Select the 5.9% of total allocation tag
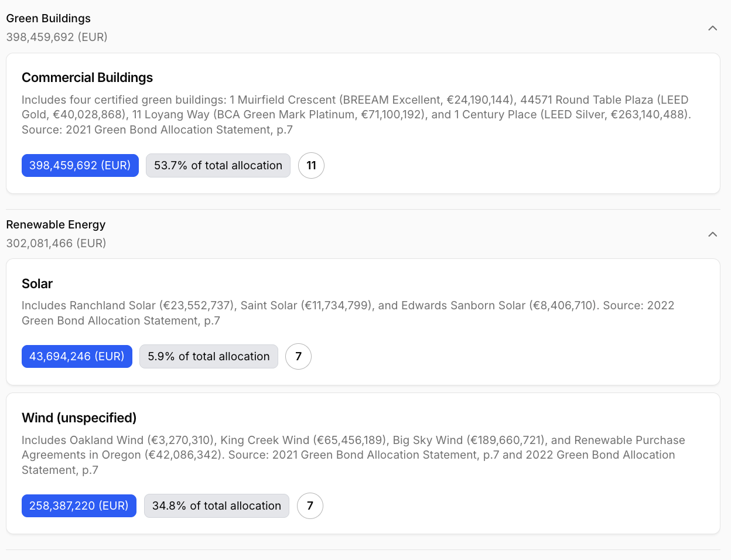This screenshot has width=731, height=560. point(209,357)
